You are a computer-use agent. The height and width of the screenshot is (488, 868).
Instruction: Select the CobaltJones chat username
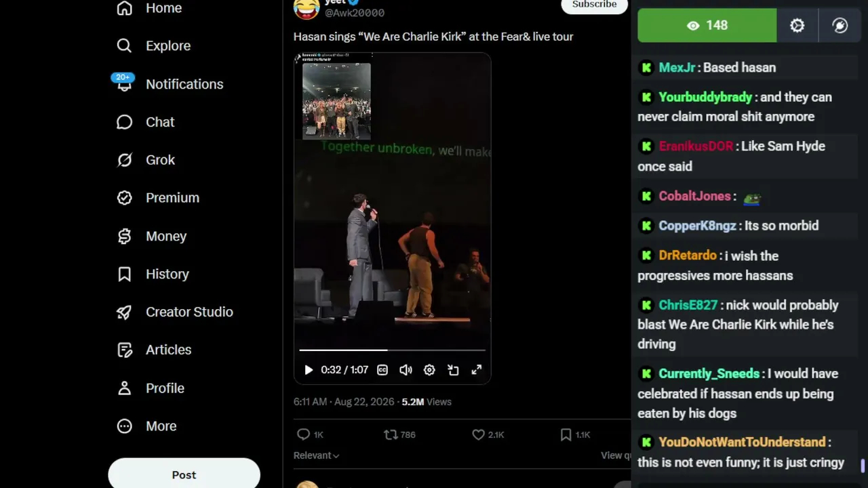pos(694,197)
